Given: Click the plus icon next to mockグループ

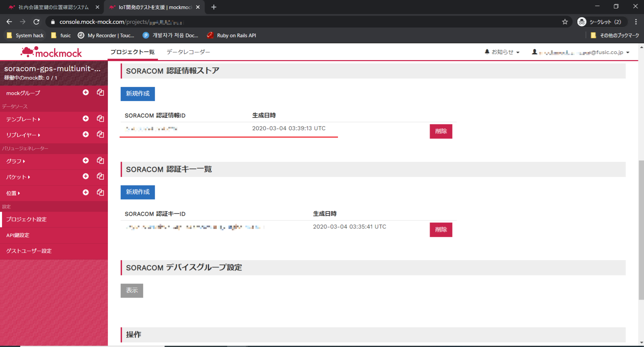Looking at the screenshot, I should 86,92.
